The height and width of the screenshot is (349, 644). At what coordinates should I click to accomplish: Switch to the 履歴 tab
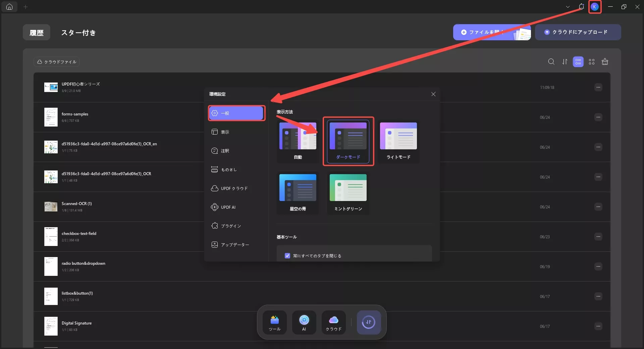tap(37, 33)
